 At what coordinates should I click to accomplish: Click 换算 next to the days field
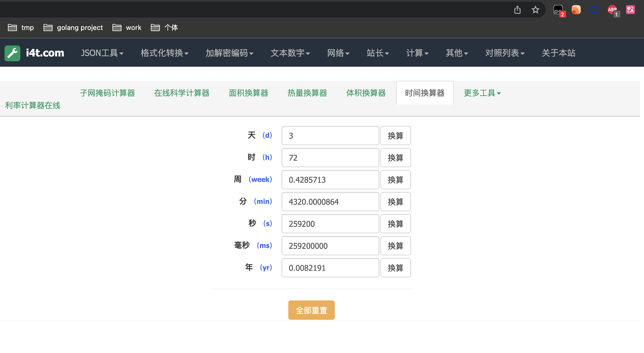395,136
